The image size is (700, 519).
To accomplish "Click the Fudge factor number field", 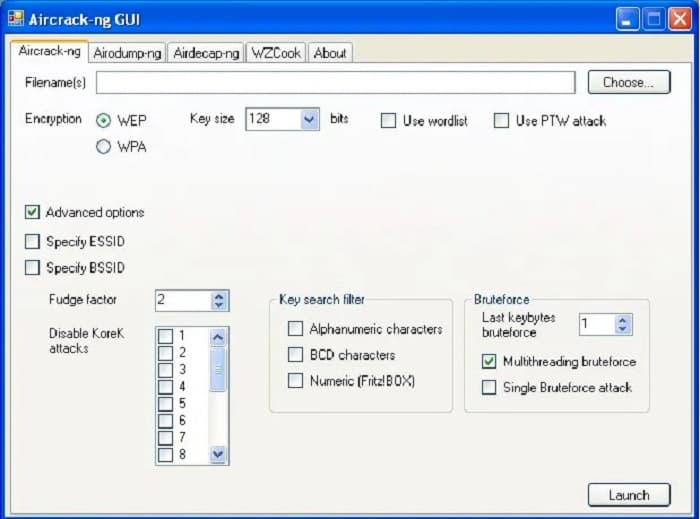I will click(x=183, y=300).
